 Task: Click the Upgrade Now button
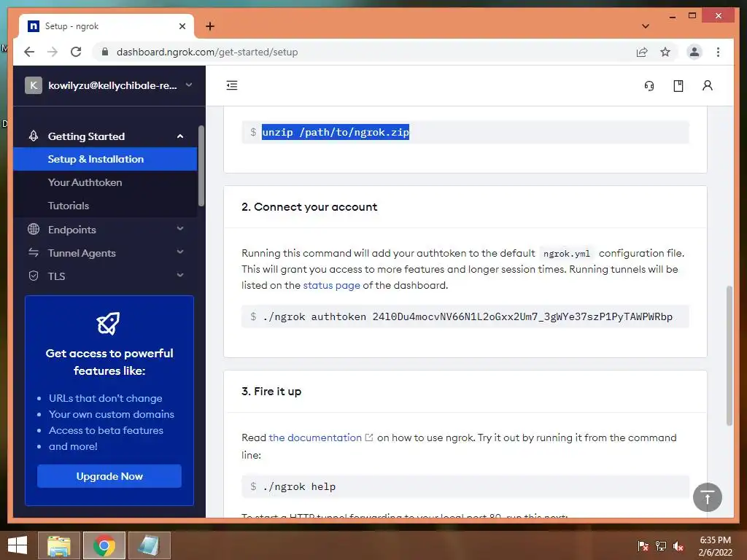109,476
